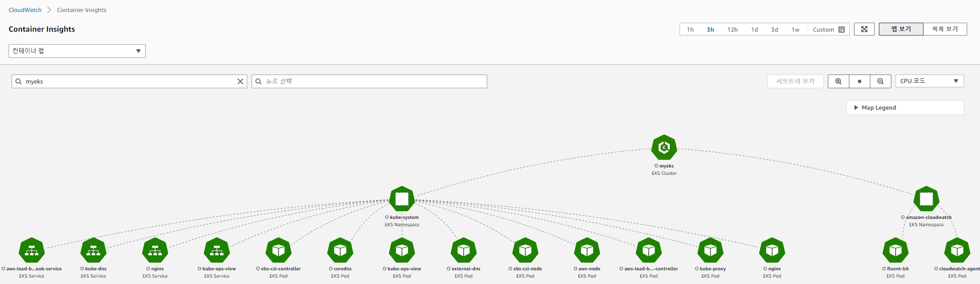Select the ebs-csi-controller pod icon
The image size is (980, 284).
point(279,250)
